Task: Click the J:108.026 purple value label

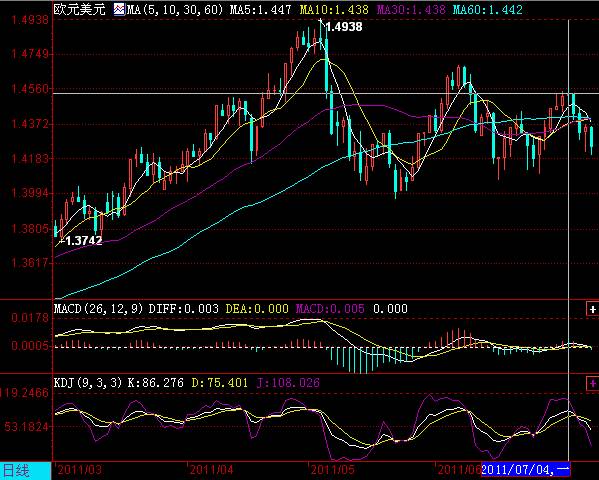Action: pyautogui.click(x=288, y=383)
